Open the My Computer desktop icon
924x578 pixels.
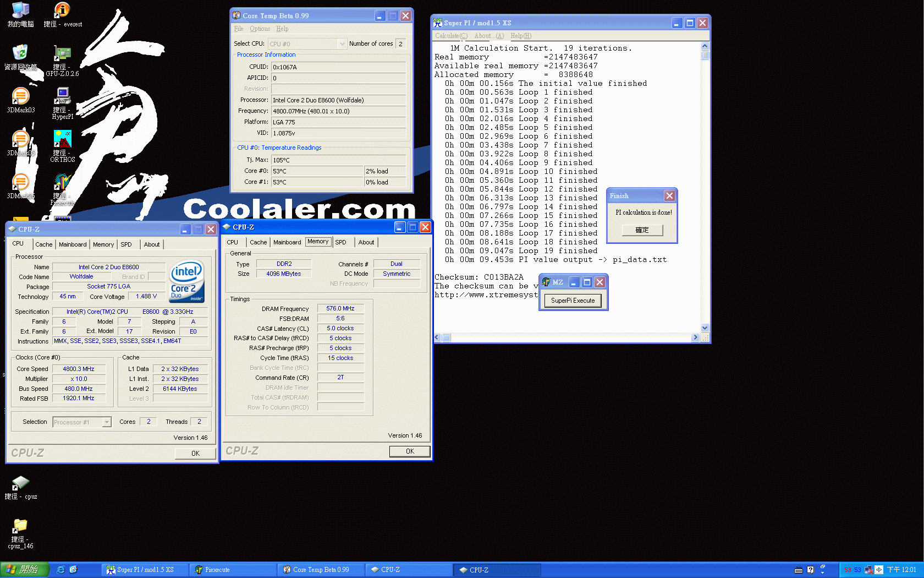[x=20, y=14]
